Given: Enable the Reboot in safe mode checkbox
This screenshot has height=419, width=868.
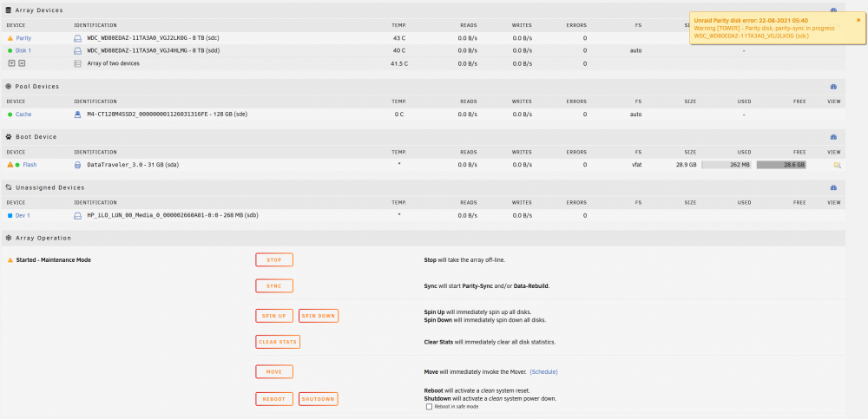Looking at the screenshot, I should [x=429, y=407].
